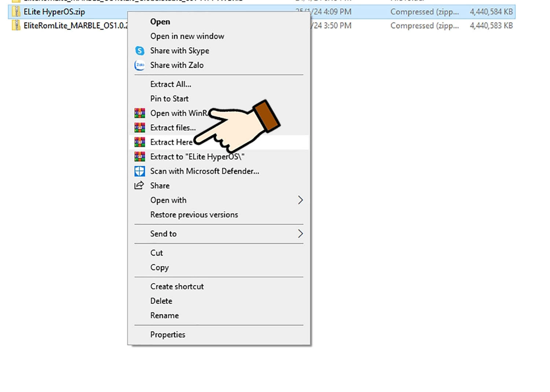Expand the Open with submenu arrow
550x392 pixels.
pos(300,200)
